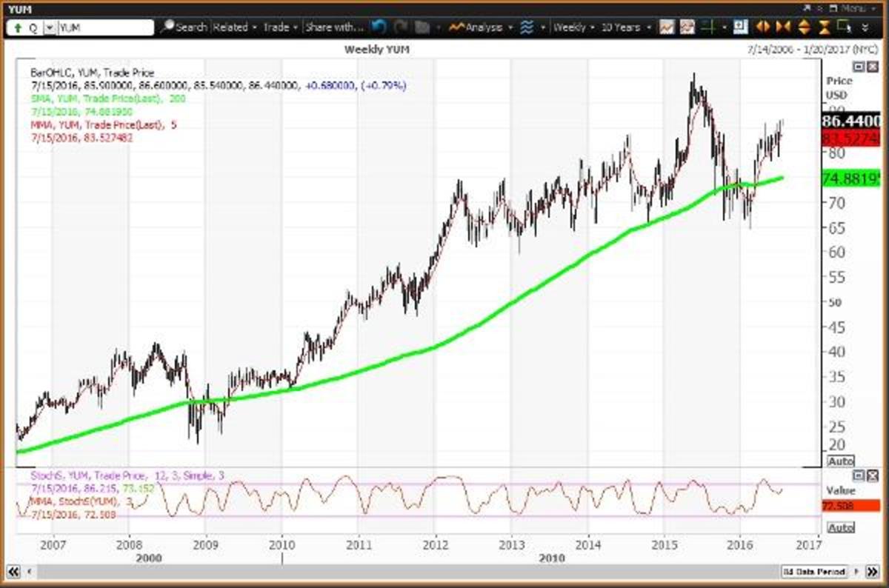Click the Undo icon in the toolbar
889x588 pixels.
click(x=378, y=26)
